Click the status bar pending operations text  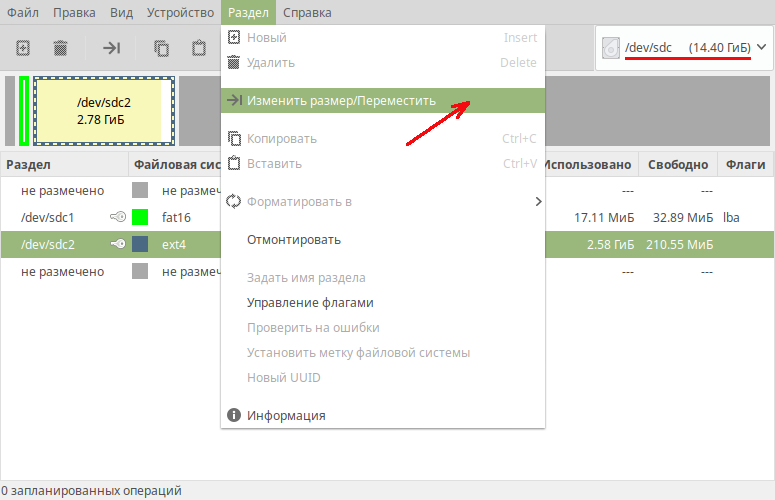click(91, 491)
